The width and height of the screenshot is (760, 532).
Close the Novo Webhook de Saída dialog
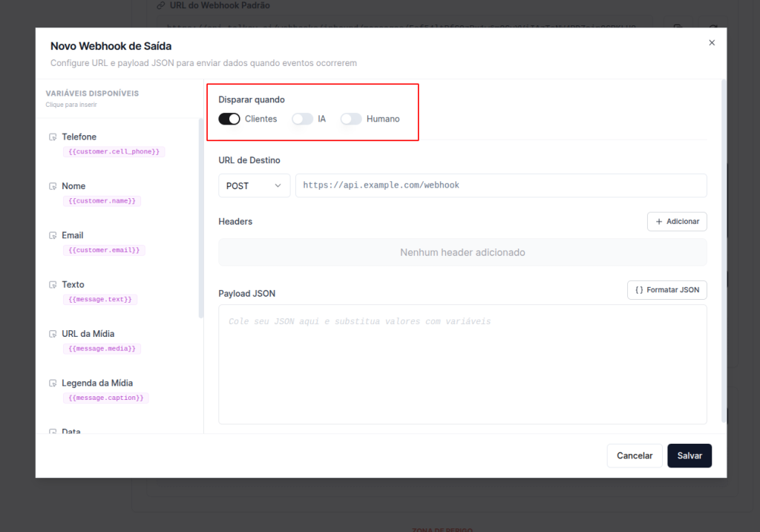712,43
